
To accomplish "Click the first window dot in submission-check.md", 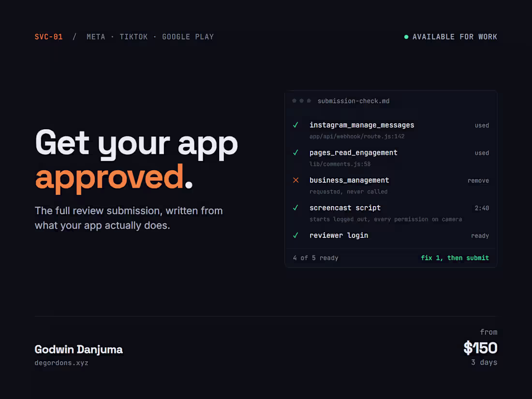I will coord(294,101).
